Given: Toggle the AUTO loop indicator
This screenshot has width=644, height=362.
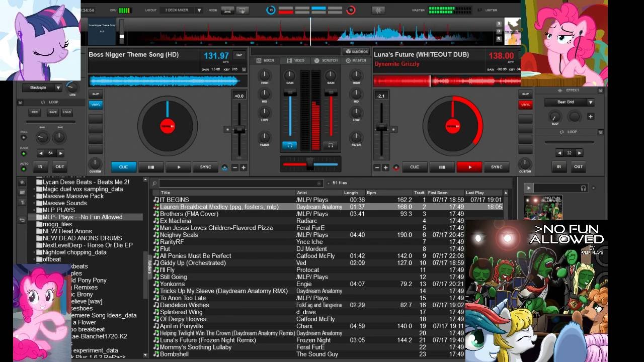Looking at the screenshot, I should point(24,169).
